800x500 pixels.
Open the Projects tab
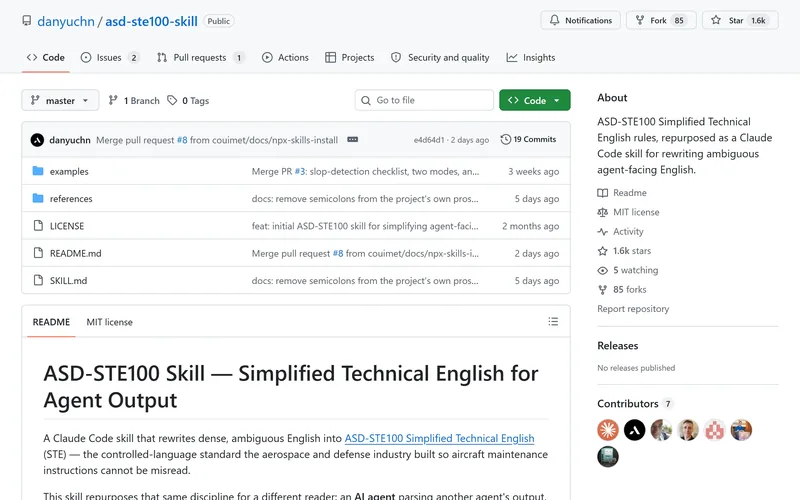click(x=349, y=58)
